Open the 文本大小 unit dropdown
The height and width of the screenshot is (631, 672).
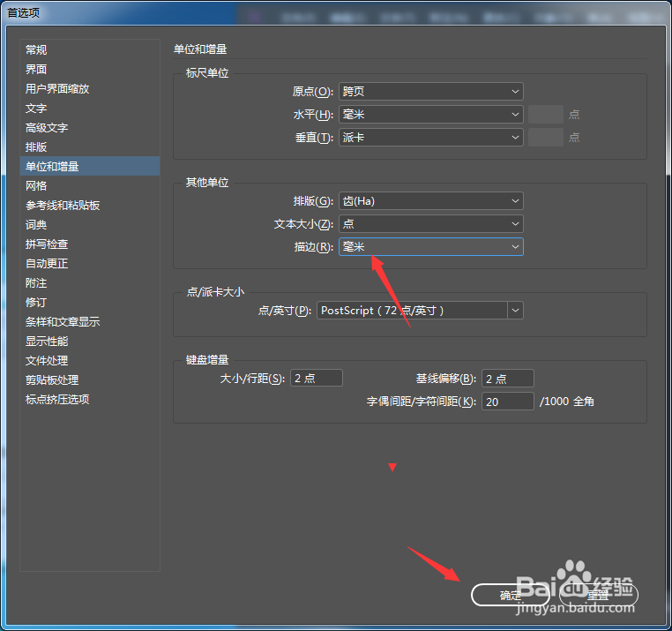point(430,224)
